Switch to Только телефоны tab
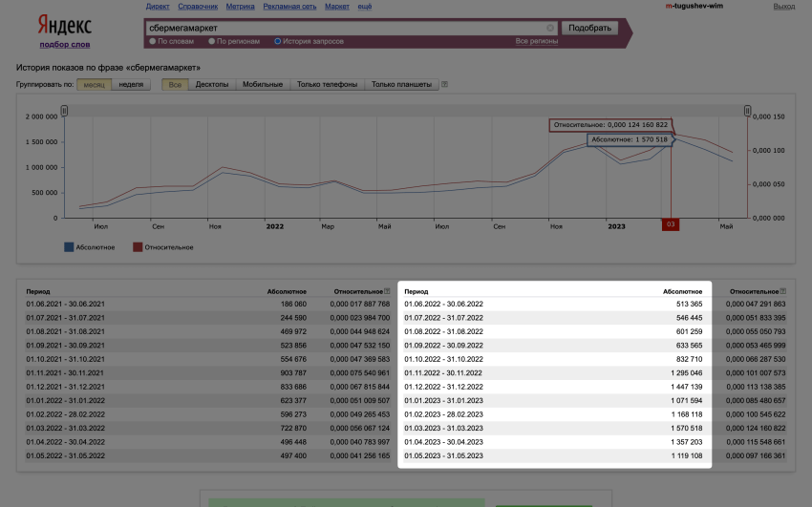This screenshot has height=507, width=812. [328, 84]
